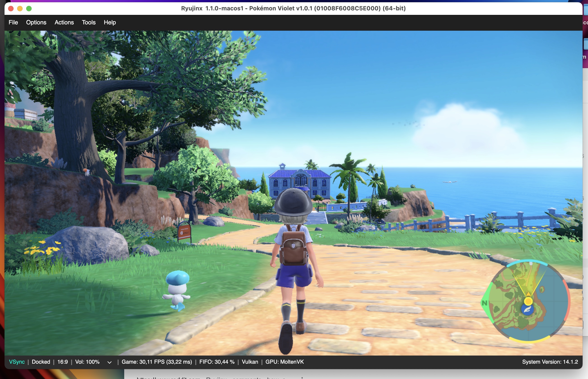Open the Options menu
588x379 pixels.
(x=36, y=22)
